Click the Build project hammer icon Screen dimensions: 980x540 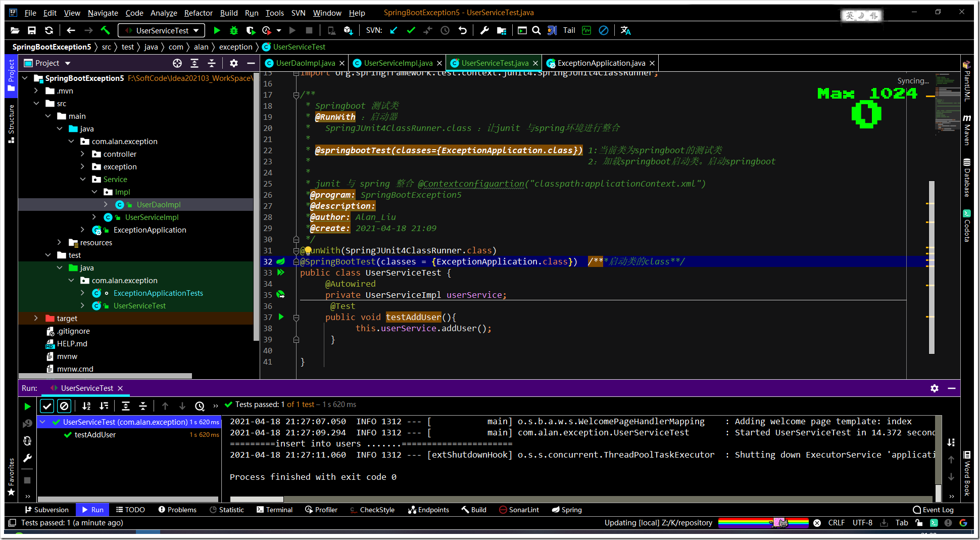(105, 30)
